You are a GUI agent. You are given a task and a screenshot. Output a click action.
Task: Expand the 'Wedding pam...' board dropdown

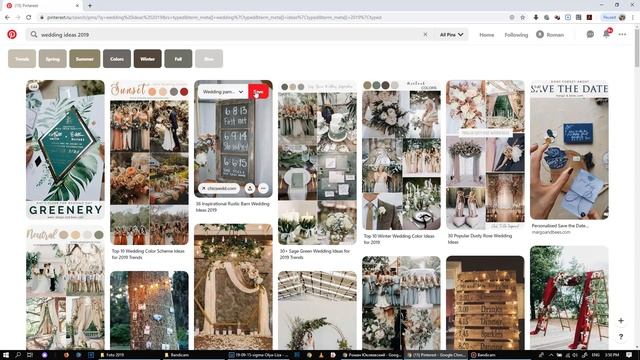(x=223, y=92)
